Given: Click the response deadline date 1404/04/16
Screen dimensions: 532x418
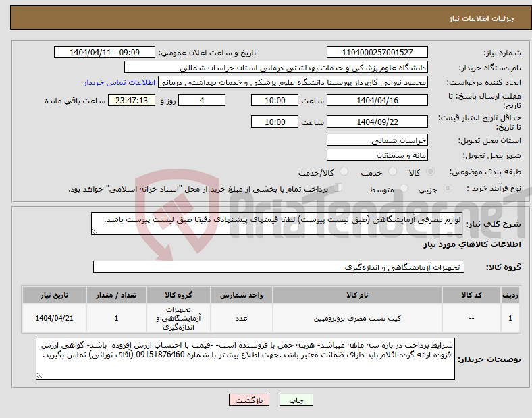Looking at the screenshot, I should tap(377, 100).
